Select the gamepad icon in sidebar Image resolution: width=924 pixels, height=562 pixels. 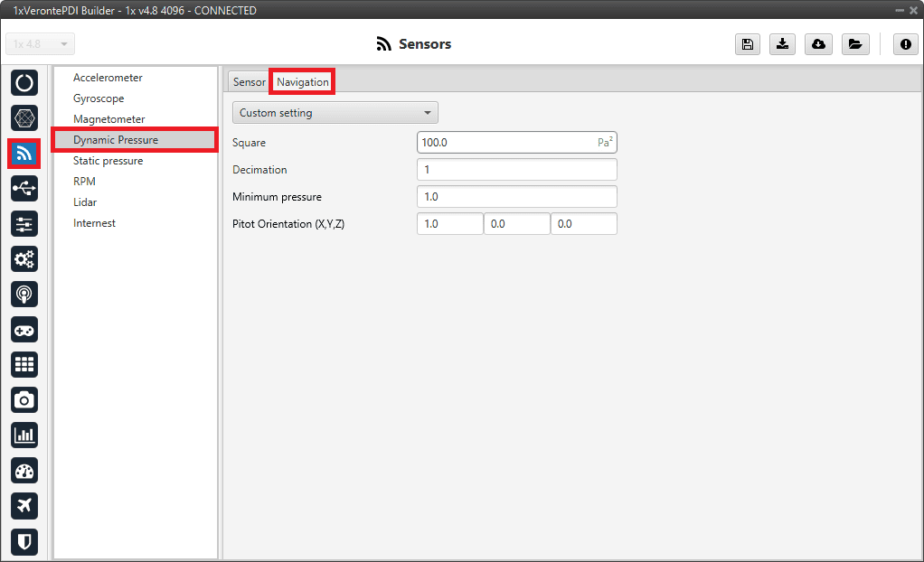coord(24,329)
